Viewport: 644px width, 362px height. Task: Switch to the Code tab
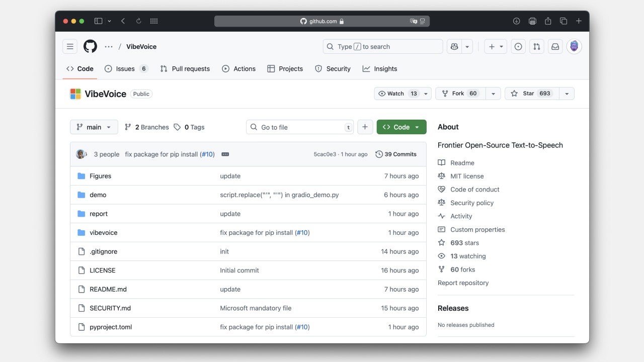[80, 69]
